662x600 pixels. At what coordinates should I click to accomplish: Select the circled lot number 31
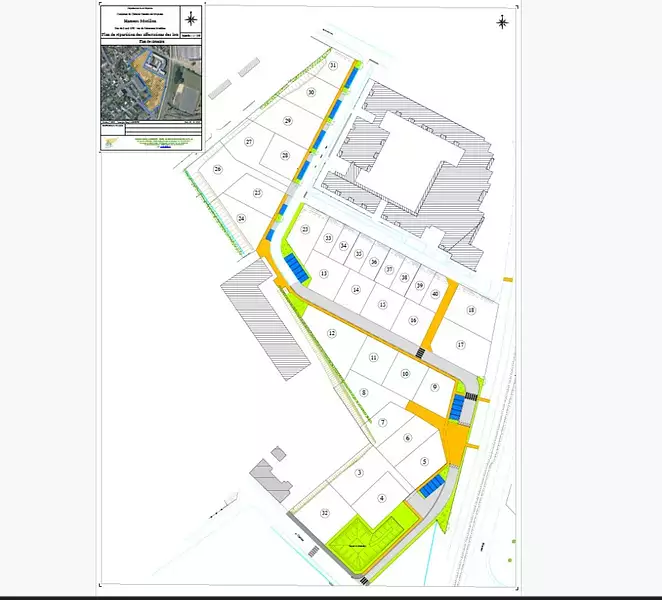(333, 66)
